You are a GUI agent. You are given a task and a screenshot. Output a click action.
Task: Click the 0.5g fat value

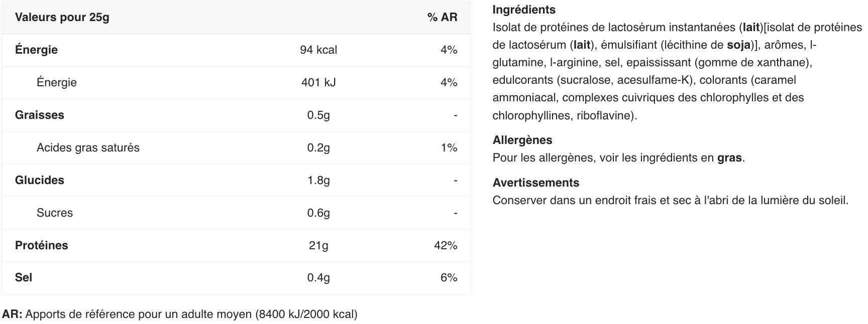(318, 115)
